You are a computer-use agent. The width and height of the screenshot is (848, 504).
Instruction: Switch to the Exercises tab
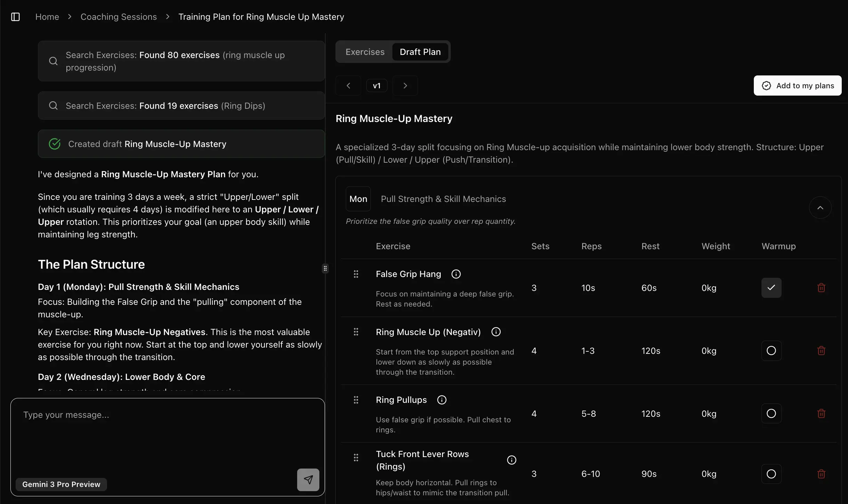pyautogui.click(x=365, y=52)
